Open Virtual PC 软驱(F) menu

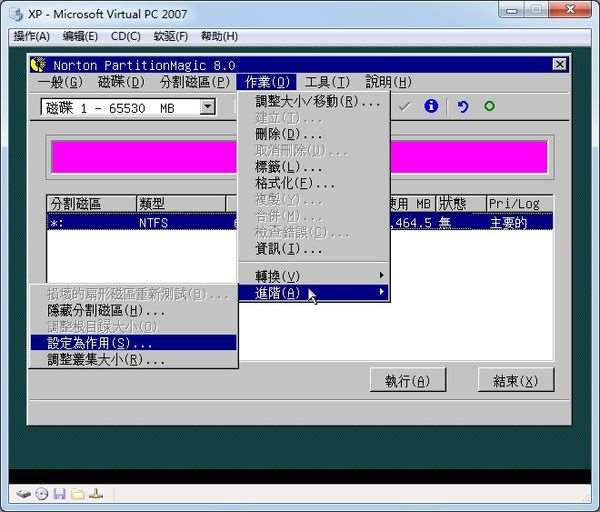171,36
